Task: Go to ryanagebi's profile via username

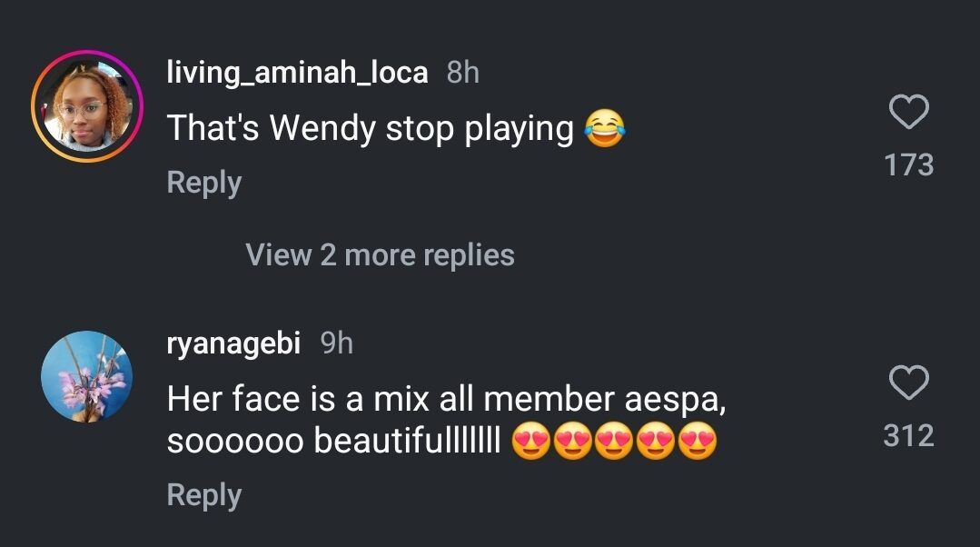Action: click(233, 343)
